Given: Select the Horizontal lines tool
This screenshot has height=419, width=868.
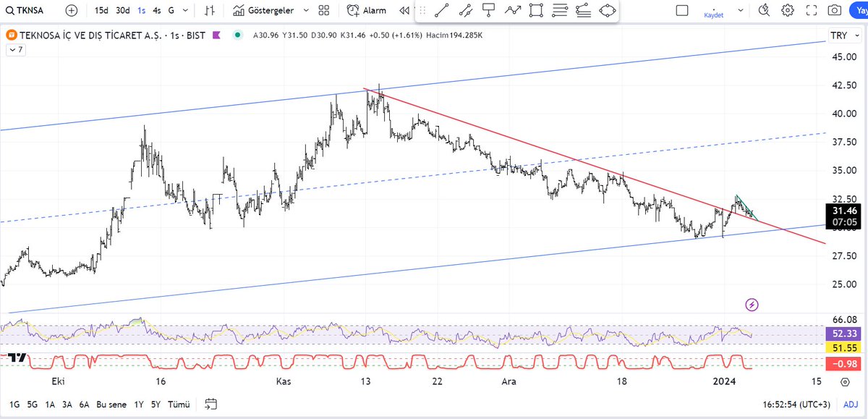Looking at the screenshot, I should point(560,10).
